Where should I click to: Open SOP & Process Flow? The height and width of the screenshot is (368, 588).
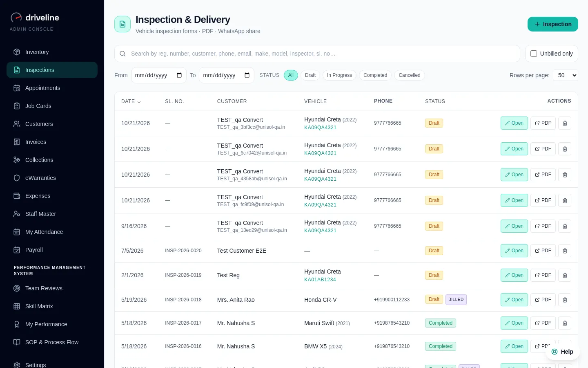point(52,342)
